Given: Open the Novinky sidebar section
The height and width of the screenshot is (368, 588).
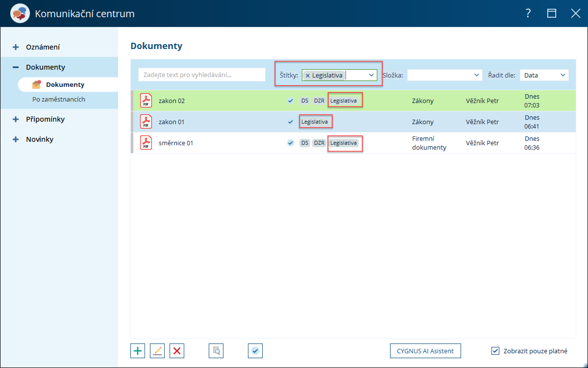Looking at the screenshot, I should 40,139.
